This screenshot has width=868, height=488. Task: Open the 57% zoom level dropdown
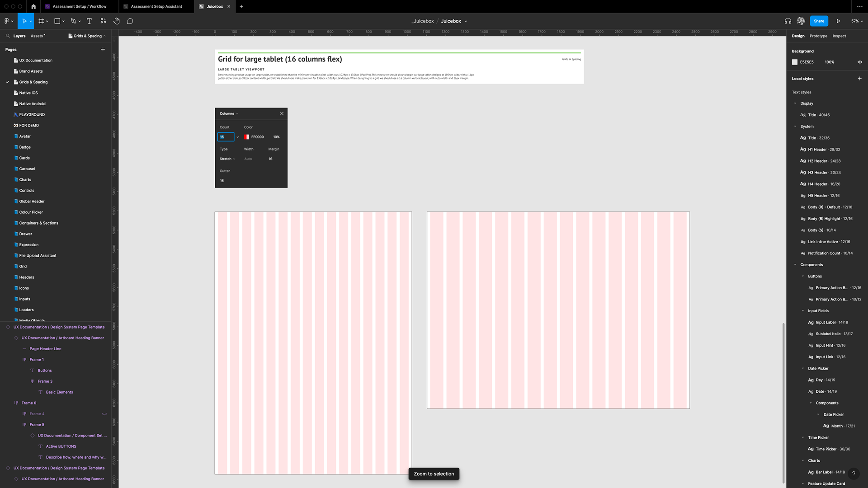click(857, 21)
